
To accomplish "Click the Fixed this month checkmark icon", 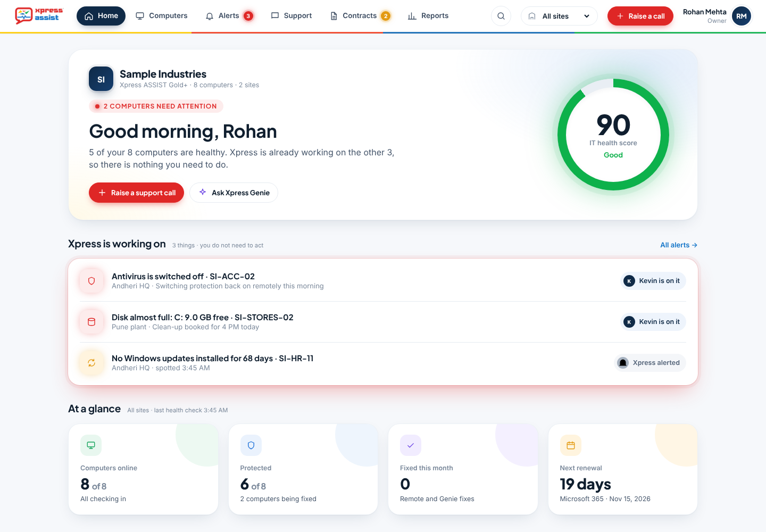I will pyautogui.click(x=411, y=445).
